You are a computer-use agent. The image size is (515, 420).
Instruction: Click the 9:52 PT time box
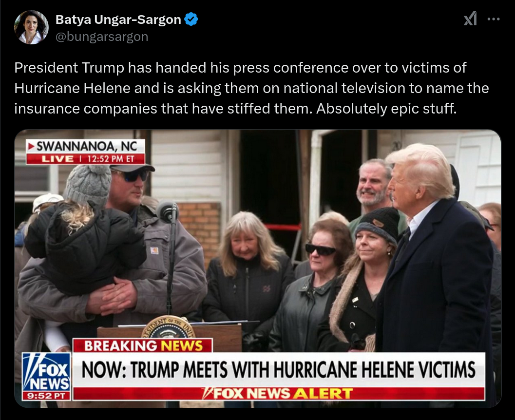click(x=46, y=395)
